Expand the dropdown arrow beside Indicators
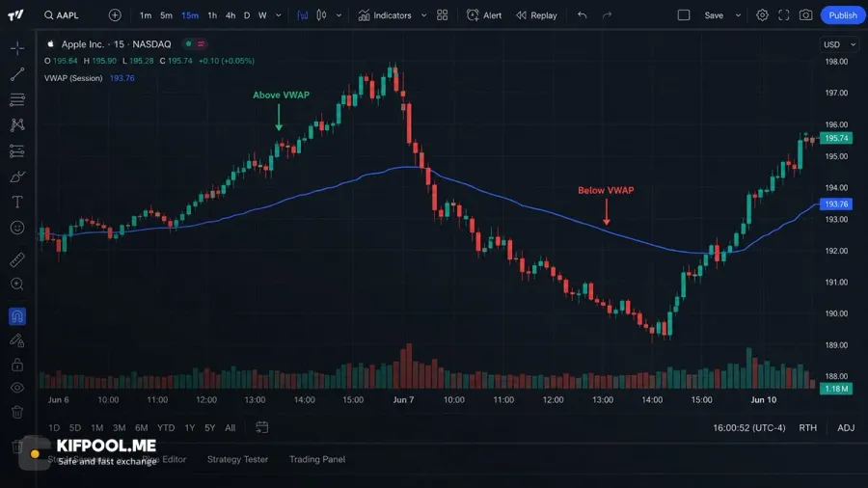This screenshot has height=488, width=868. (424, 15)
